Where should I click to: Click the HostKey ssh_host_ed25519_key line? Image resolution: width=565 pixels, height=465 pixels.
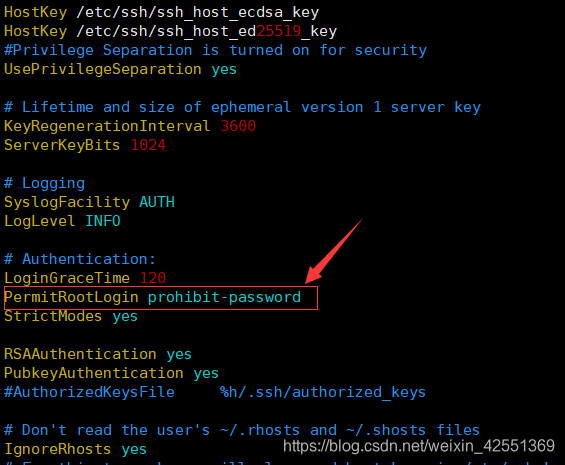170,32
